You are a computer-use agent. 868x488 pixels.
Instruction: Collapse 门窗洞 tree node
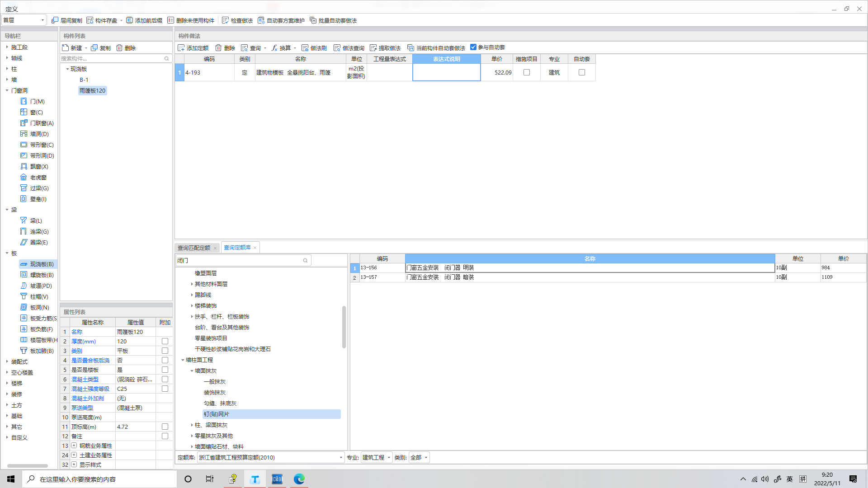pyautogui.click(x=7, y=91)
